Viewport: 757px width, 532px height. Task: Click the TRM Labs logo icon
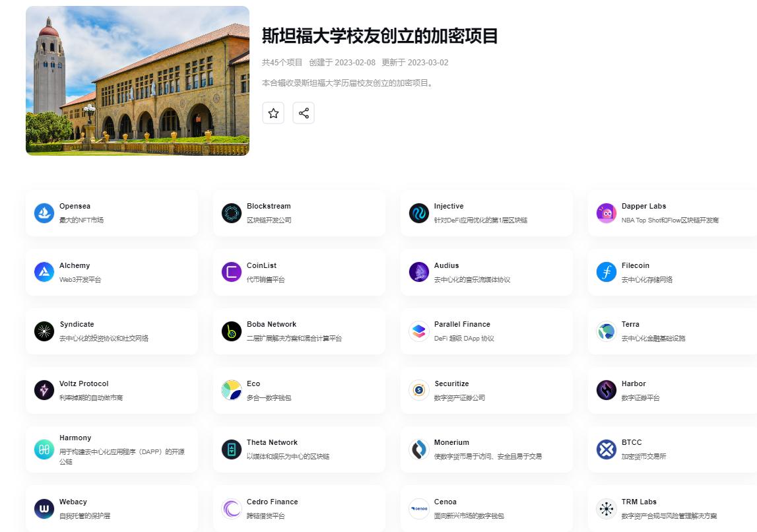click(x=606, y=509)
